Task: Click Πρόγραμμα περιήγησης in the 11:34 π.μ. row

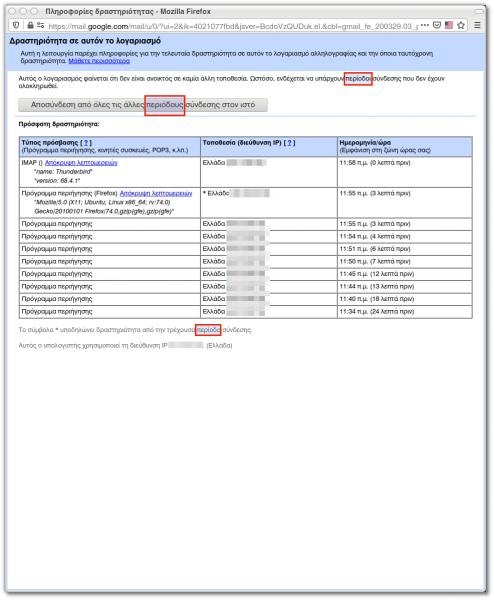Action: pos(57,311)
